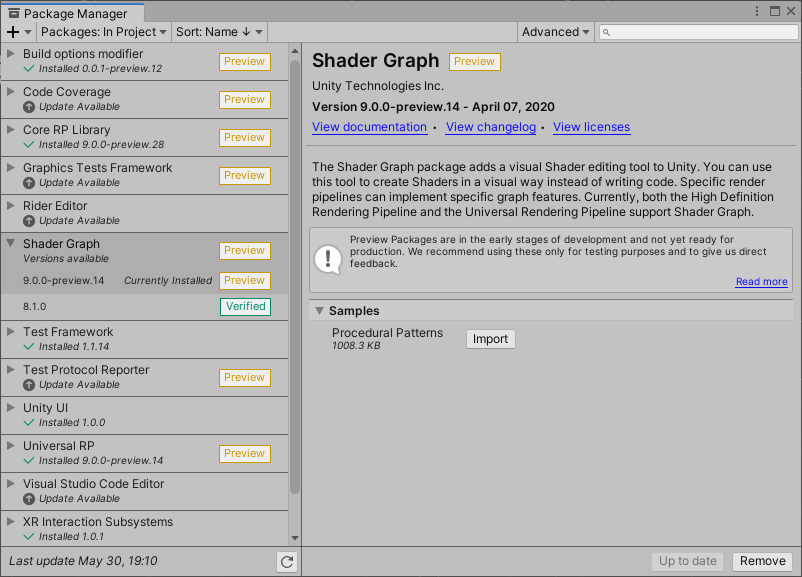Click the package search input field
Image resolution: width=802 pixels, height=577 pixels.
point(700,32)
